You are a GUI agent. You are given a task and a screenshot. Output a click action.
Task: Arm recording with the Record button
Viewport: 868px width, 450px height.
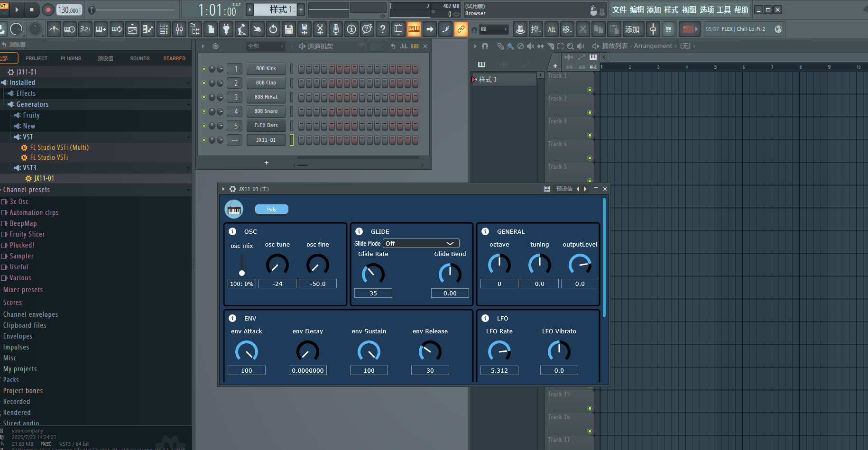point(48,9)
